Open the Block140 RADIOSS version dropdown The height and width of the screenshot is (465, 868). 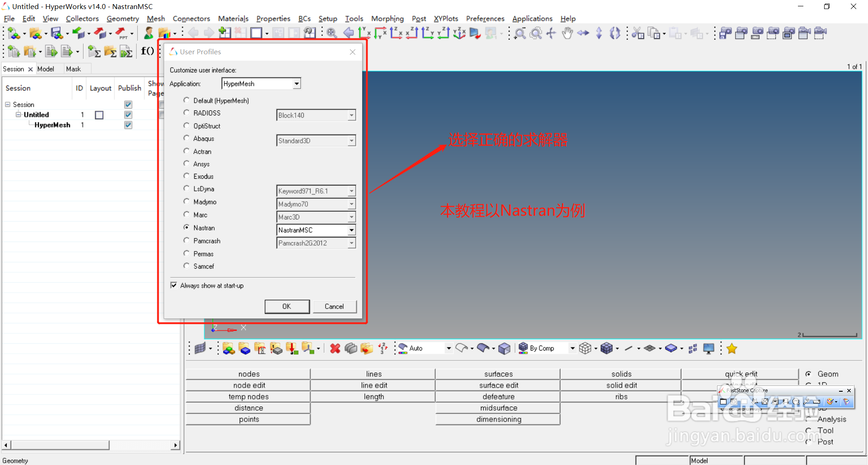coord(316,115)
